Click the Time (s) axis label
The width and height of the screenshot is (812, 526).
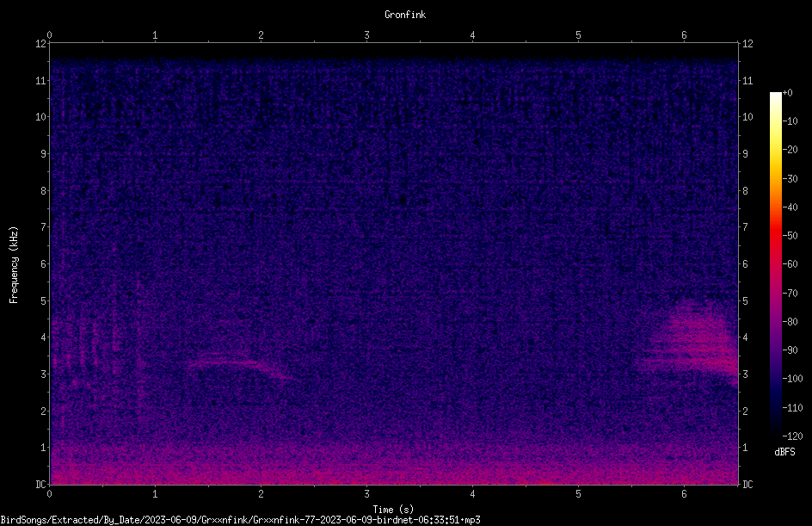[393, 510]
